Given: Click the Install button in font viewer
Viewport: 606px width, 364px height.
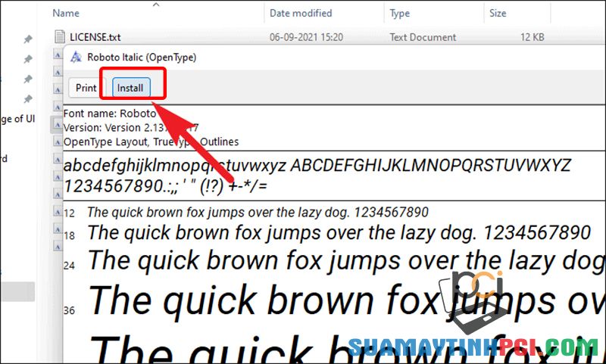Looking at the screenshot, I should coord(131,88).
